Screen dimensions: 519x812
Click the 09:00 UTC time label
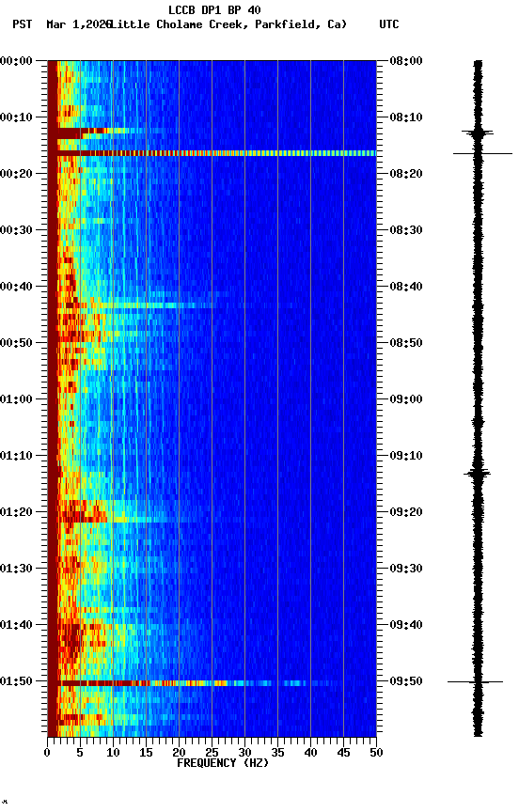point(406,399)
